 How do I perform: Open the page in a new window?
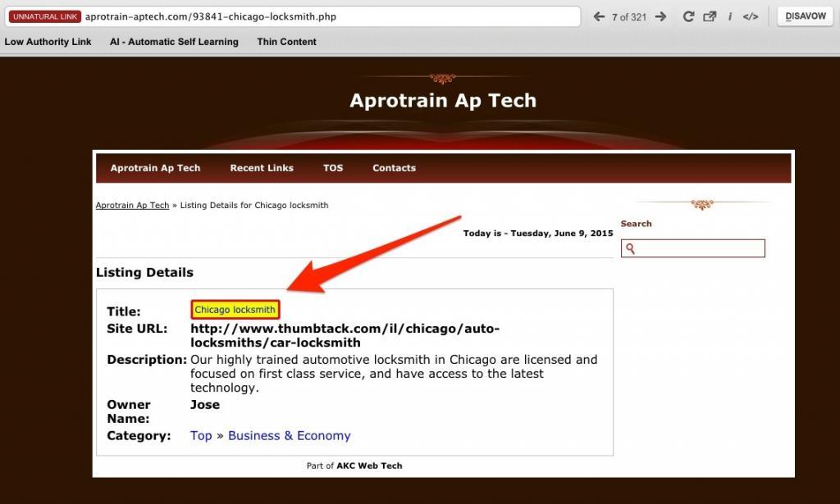[x=710, y=16]
